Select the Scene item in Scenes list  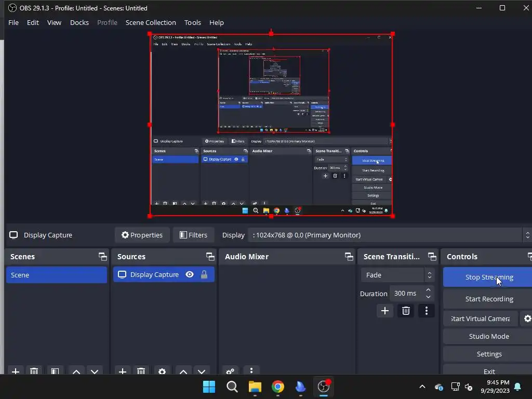[x=56, y=275]
